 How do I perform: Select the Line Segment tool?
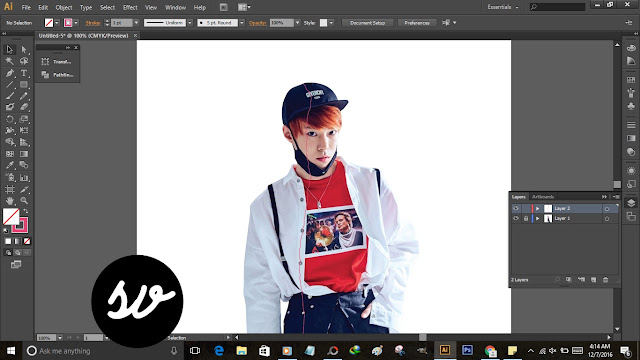point(9,84)
